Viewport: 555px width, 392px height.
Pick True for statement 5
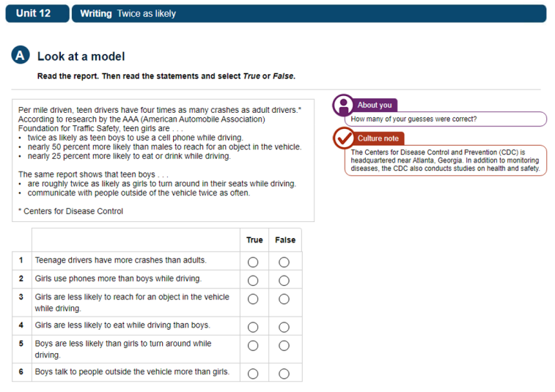tap(253, 345)
